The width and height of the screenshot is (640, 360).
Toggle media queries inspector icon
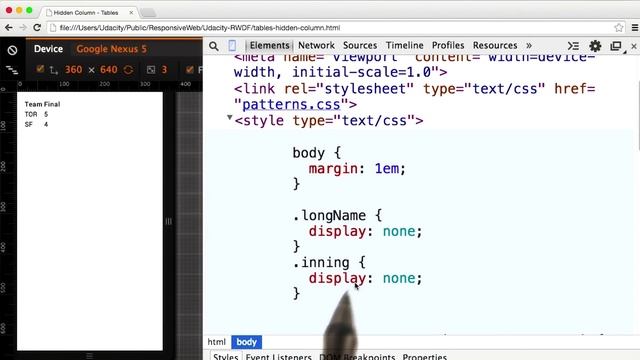tap(12, 70)
